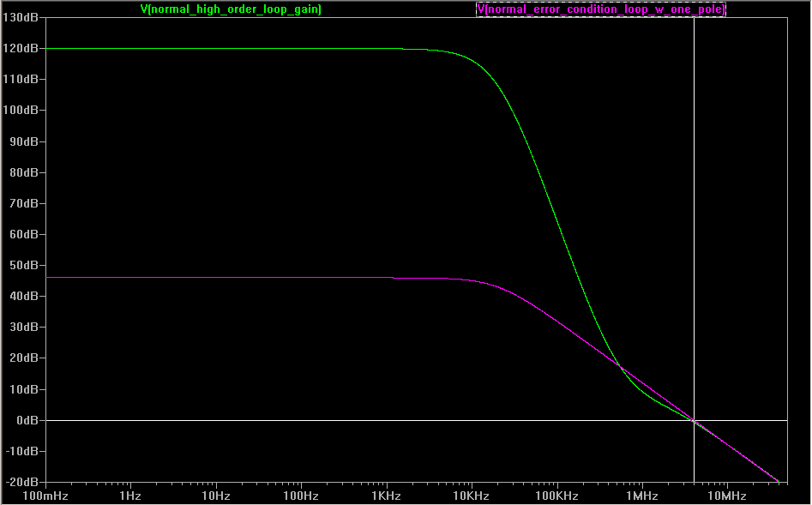The width and height of the screenshot is (812, 505).
Task: Select the green V(normal_high_order_loop_gain) trace label
Action: pyautogui.click(x=231, y=9)
